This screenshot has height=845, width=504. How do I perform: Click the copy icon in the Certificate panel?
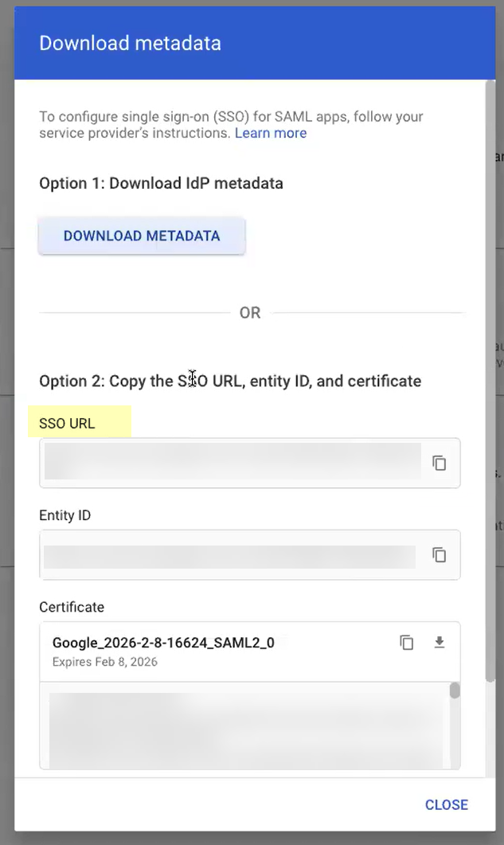[407, 642]
